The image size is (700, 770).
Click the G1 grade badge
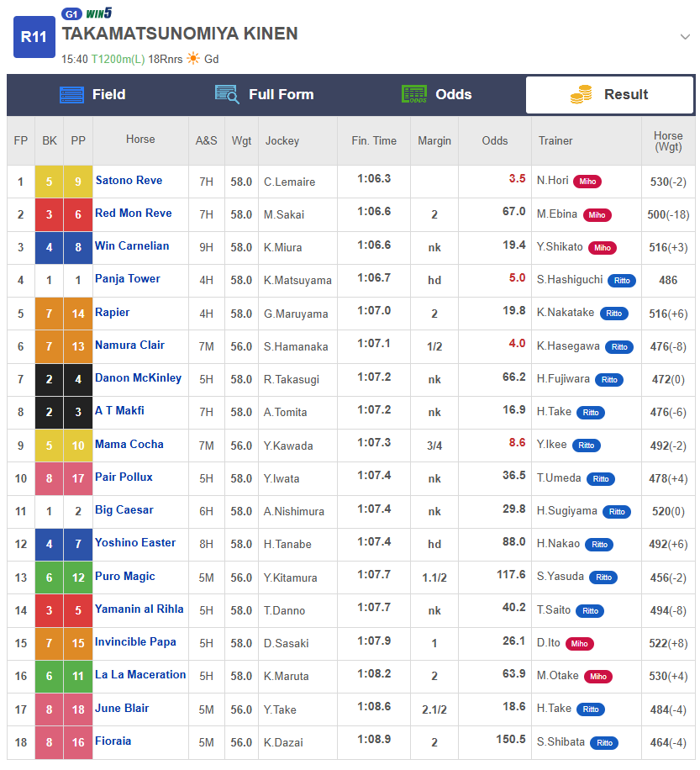click(x=71, y=13)
